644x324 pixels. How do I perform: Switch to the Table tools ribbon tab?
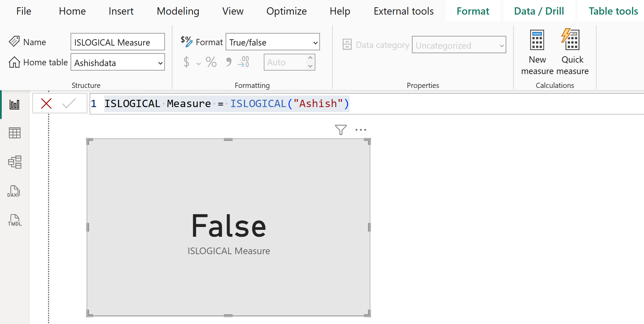613,11
